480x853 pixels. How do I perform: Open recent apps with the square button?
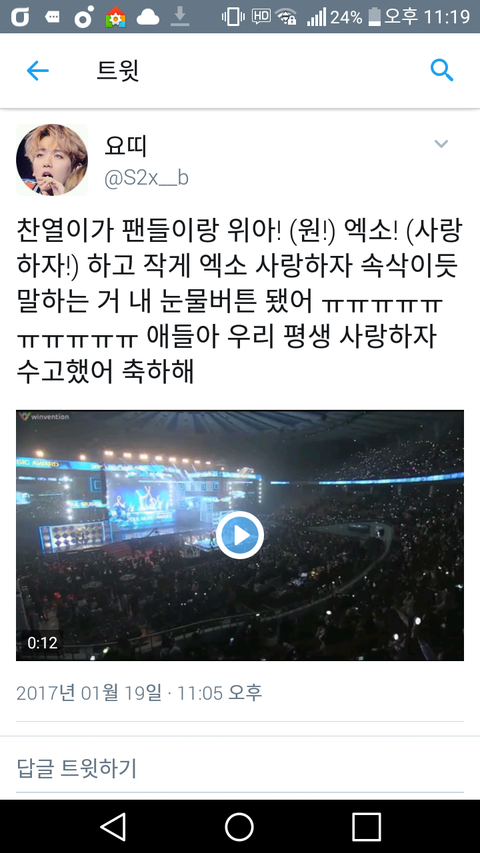point(366,827)
